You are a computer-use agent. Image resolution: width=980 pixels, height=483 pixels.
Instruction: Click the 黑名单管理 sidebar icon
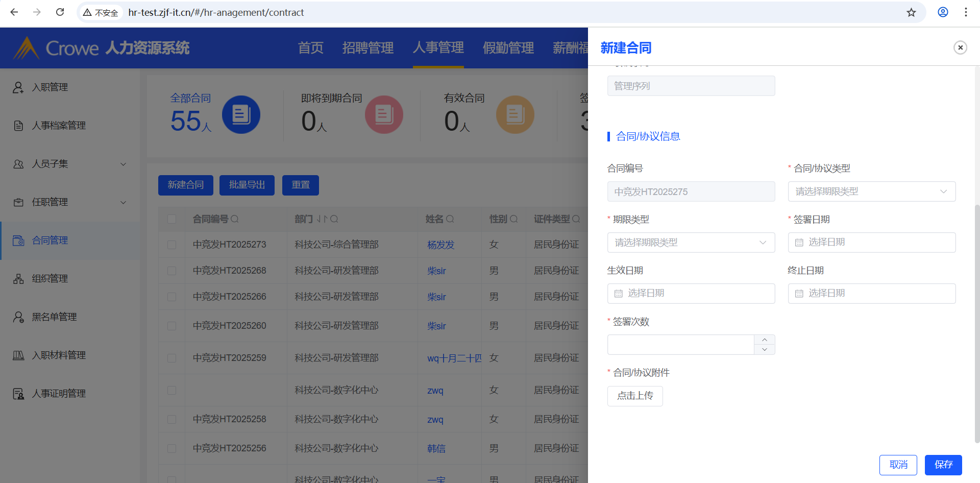(x=18, y=317)
